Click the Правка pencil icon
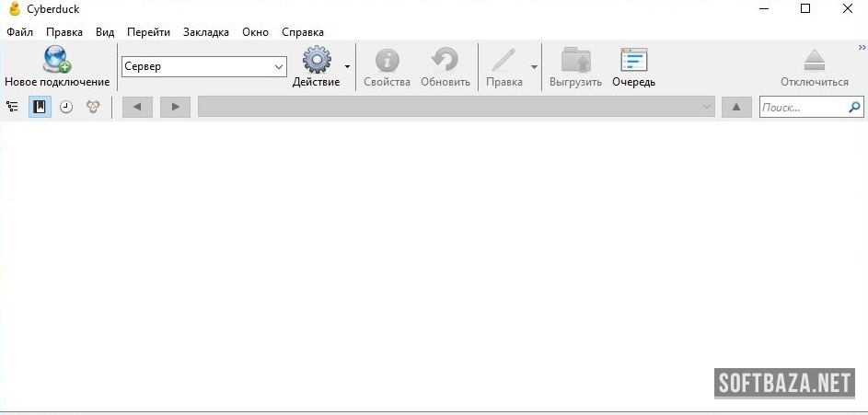The width and height of the screenshot is (868, 415). 503,61
